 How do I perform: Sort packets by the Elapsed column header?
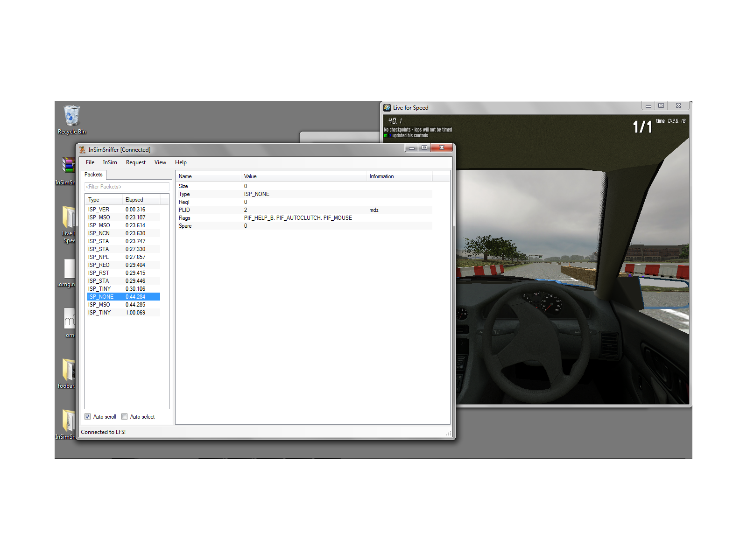[x=141, y=200]
